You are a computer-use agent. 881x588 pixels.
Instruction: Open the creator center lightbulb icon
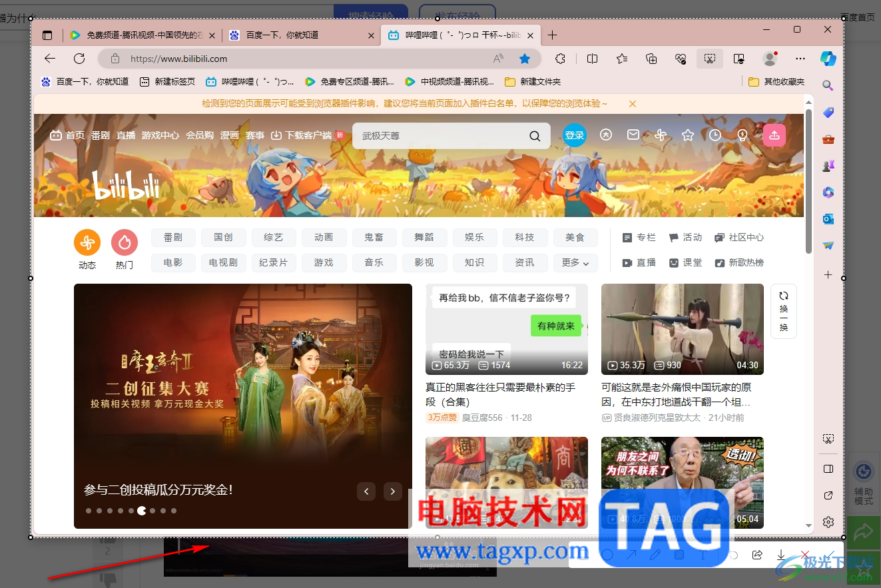pos(742,135)
